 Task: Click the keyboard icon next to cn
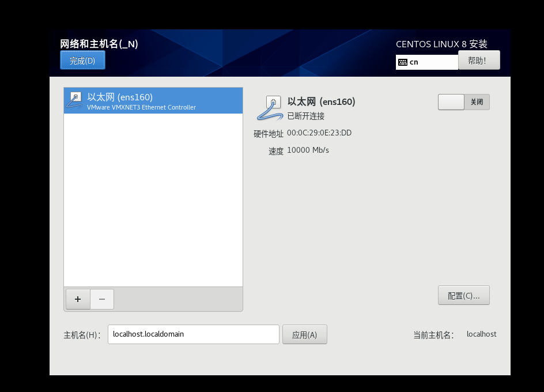point(403,62)
